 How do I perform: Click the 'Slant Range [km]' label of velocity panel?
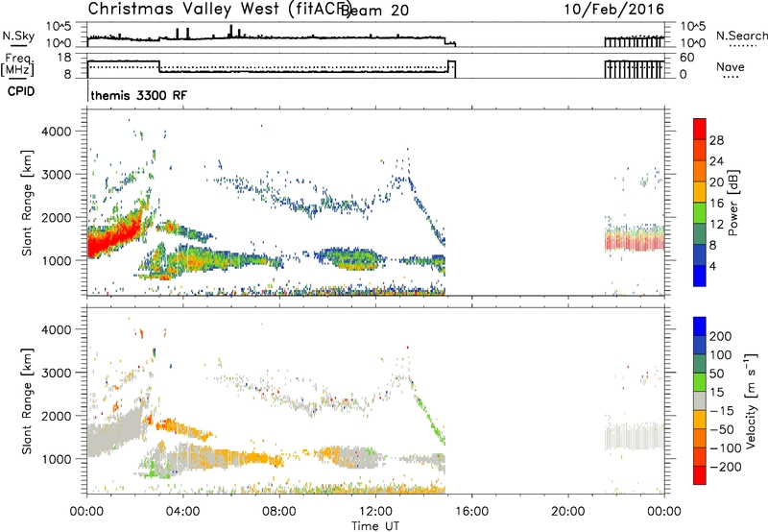[27, 401]
